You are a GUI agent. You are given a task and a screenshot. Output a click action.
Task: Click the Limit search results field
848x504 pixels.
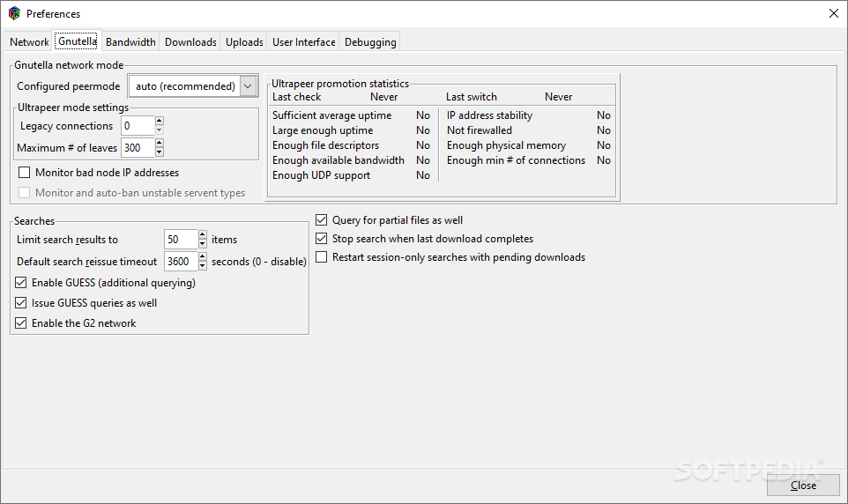tap(182, 240)
